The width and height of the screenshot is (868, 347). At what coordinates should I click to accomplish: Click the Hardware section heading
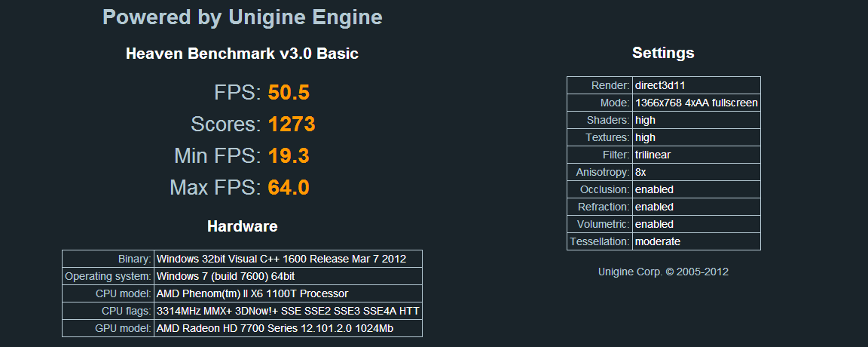242,226
